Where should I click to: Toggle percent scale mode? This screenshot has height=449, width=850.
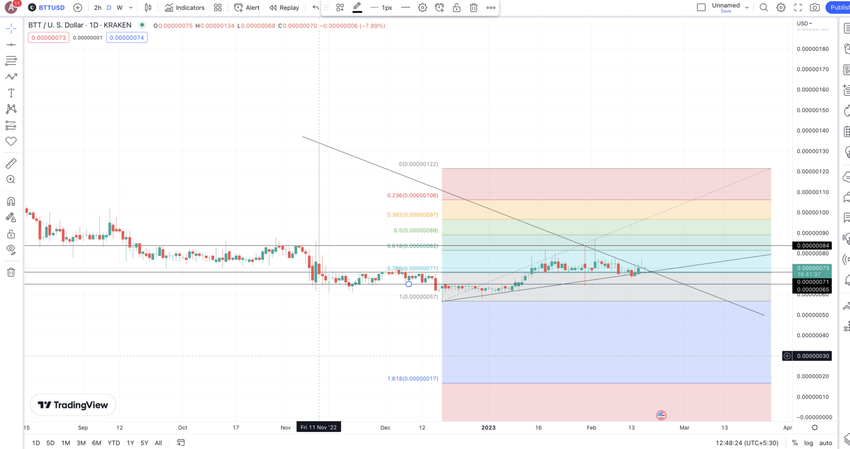794,443
